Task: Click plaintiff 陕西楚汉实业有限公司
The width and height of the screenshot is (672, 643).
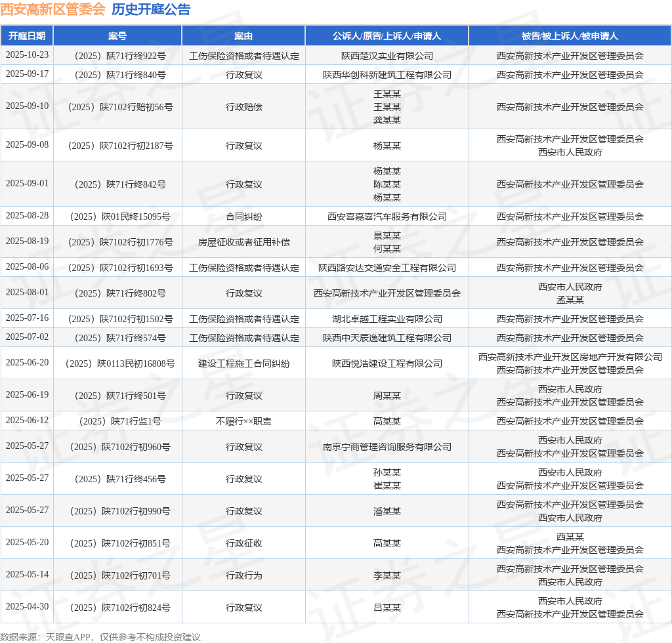Action: pyautogui.click(x=387, y=56)
